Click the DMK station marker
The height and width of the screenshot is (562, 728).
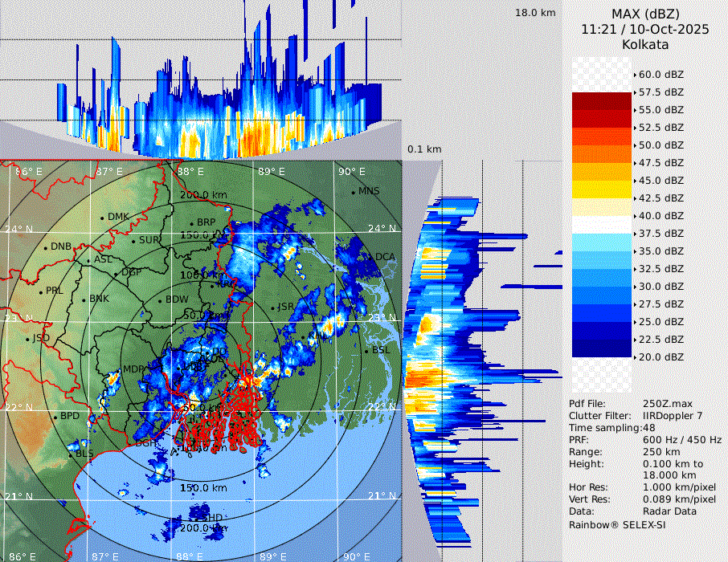[x=103, y=217]
